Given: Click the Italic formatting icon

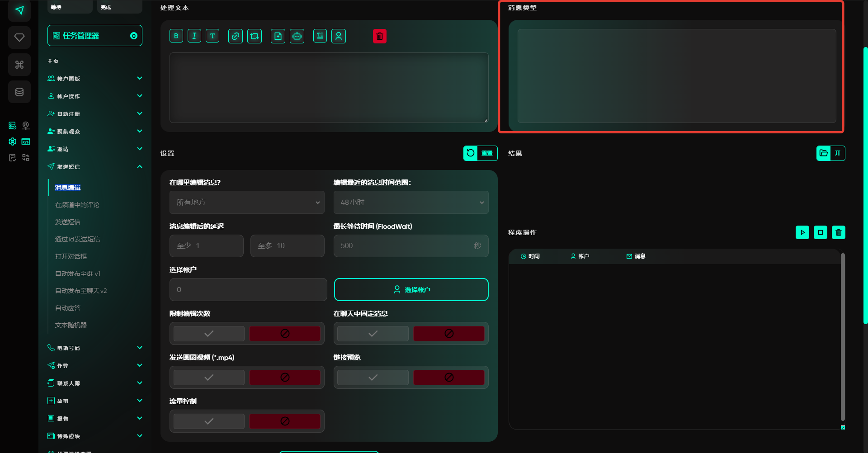Looking at the screenshot, I should click(x=194, y=36).
